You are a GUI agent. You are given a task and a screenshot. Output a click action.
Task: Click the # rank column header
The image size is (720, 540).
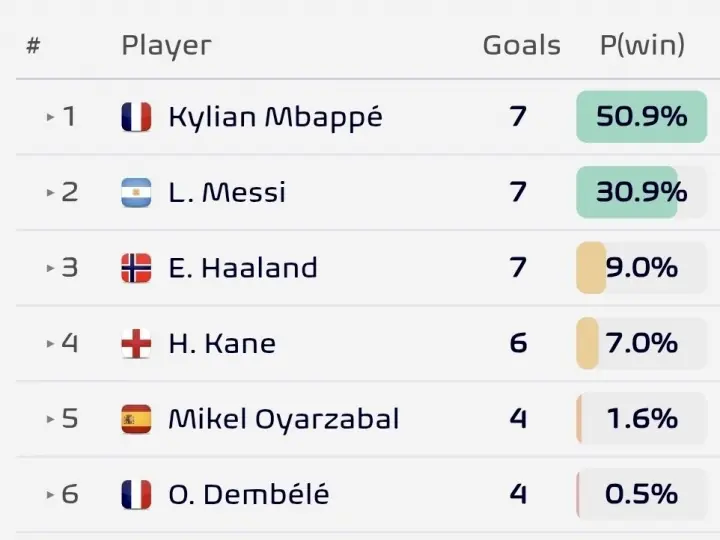(33, 45)
